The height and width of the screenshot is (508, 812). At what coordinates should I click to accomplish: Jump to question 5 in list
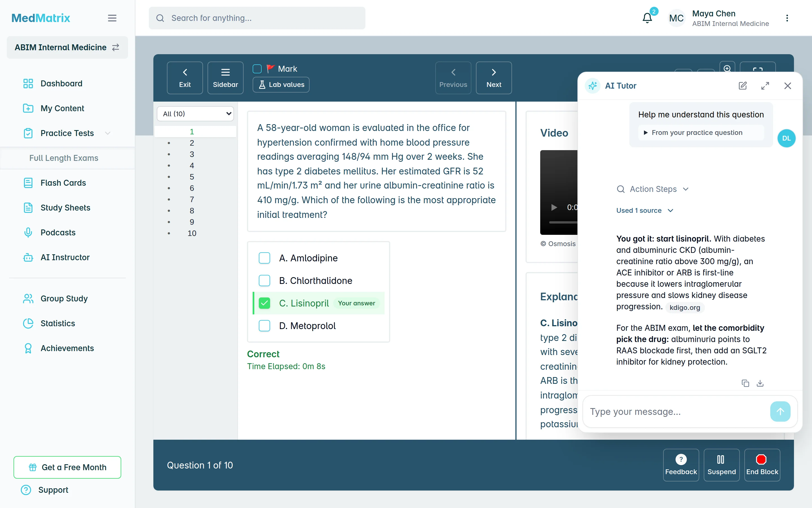coord(192,177)
